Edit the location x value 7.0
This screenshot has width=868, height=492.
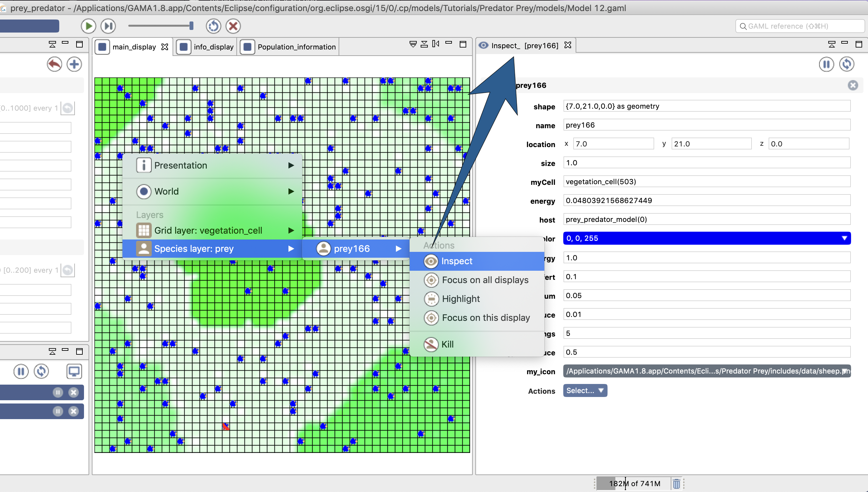point(613,144)
